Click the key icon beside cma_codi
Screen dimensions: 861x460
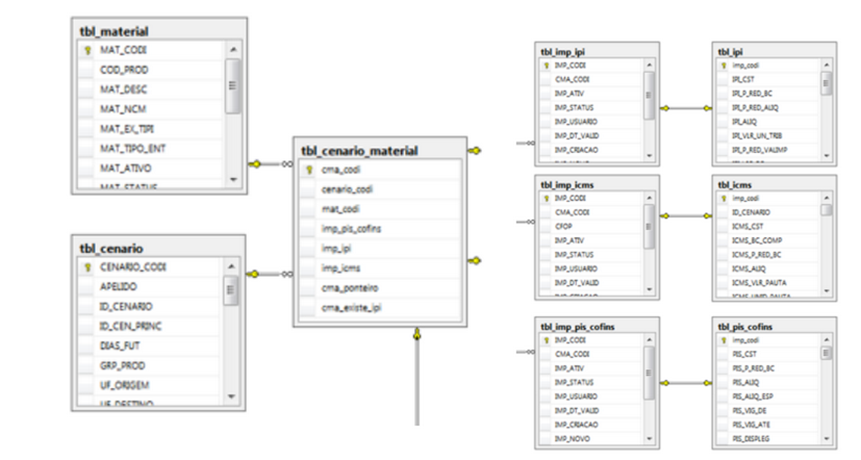point(309,170)
